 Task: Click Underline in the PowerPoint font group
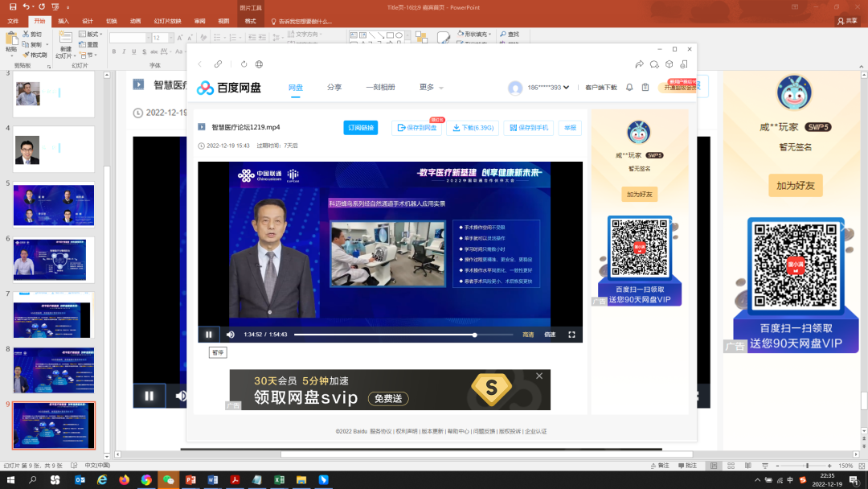134,51
